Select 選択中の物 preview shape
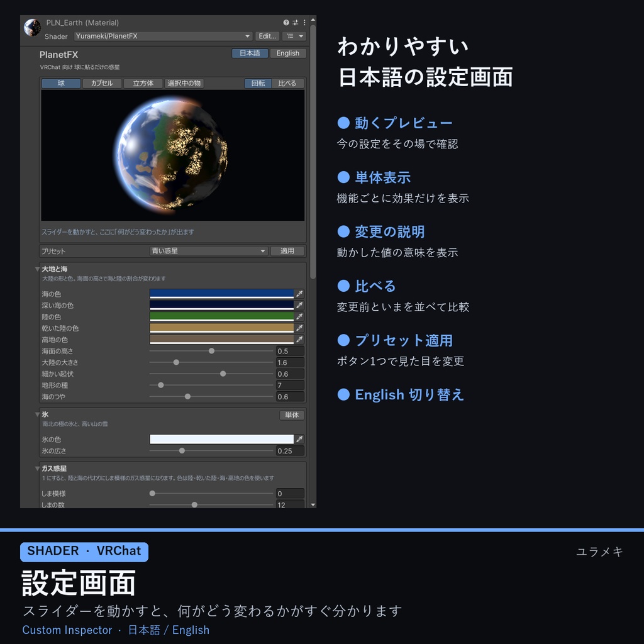 coord(184,84)
